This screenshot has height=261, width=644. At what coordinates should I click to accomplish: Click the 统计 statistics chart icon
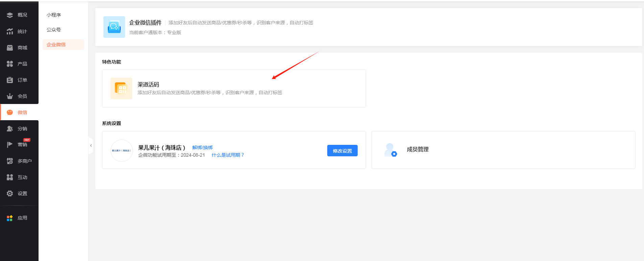pos(10,31)
